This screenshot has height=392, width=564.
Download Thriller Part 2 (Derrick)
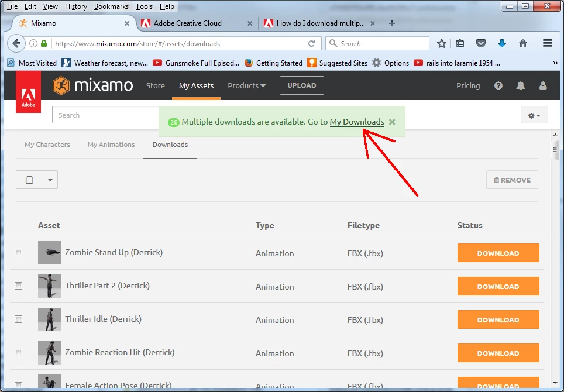click(x=498, y=286)
